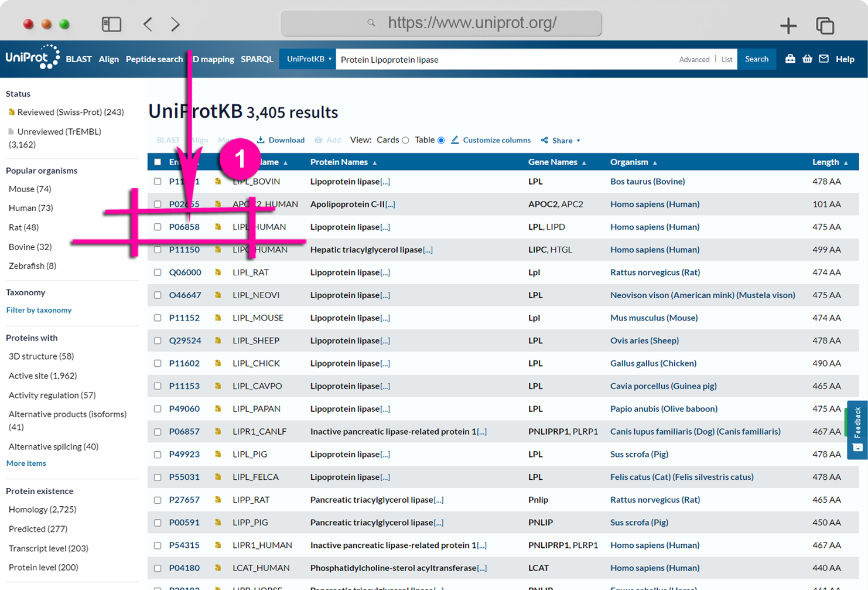The image size is (868, 590).
Task: Open the Peptide search menu item
Action: (154, 59)
